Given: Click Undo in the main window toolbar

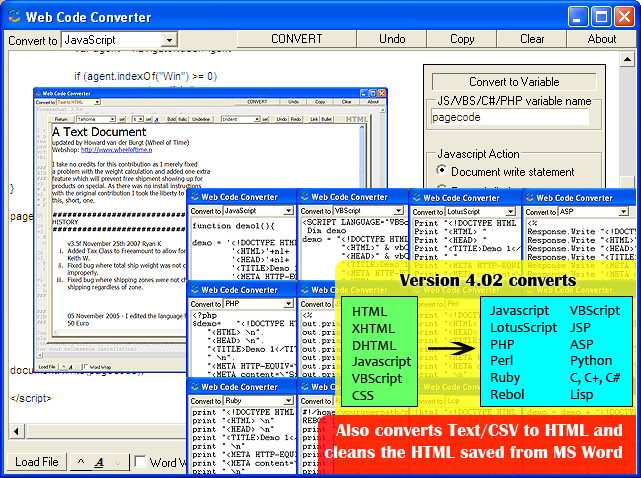Looking at the screenshot, I should (x=392, y=39).
